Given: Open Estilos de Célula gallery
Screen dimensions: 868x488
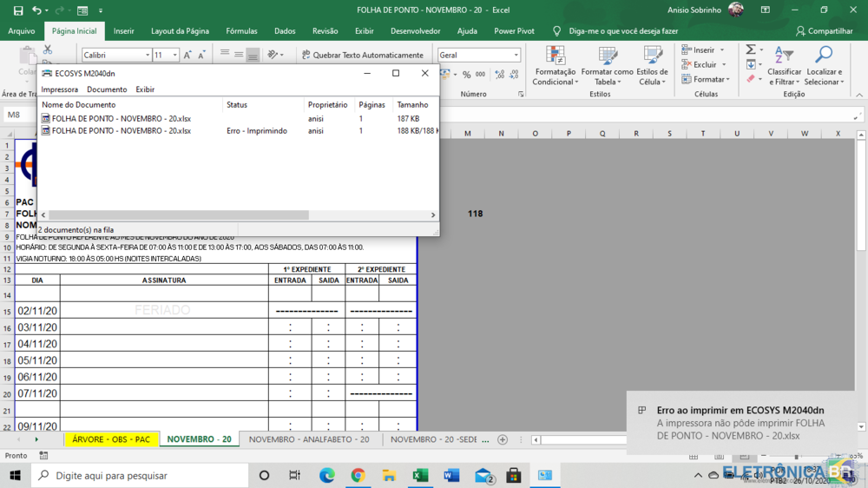Looking at the screenshot, I should coord(652,65).
